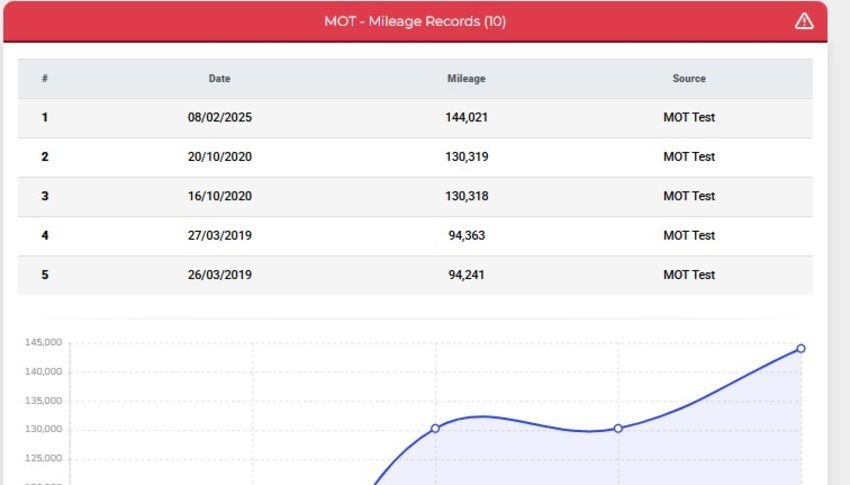This screenshot has height=485, width=850.
Task: Select the row dated 08/02/2025
Action: (x=415, y=118)
